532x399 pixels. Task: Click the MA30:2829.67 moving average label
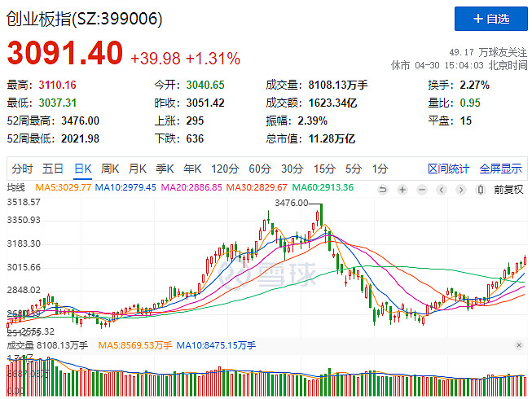click(x=257, y=187)
